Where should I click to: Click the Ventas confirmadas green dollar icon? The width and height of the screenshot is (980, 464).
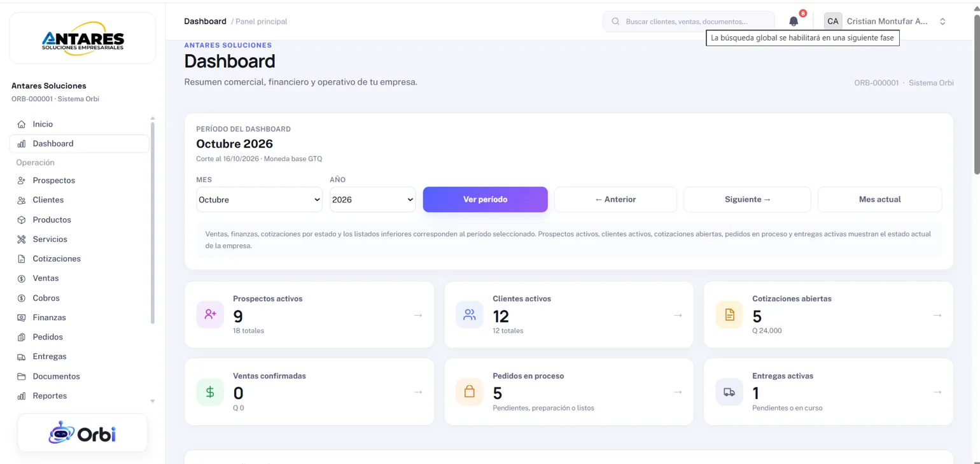point(210,392)
